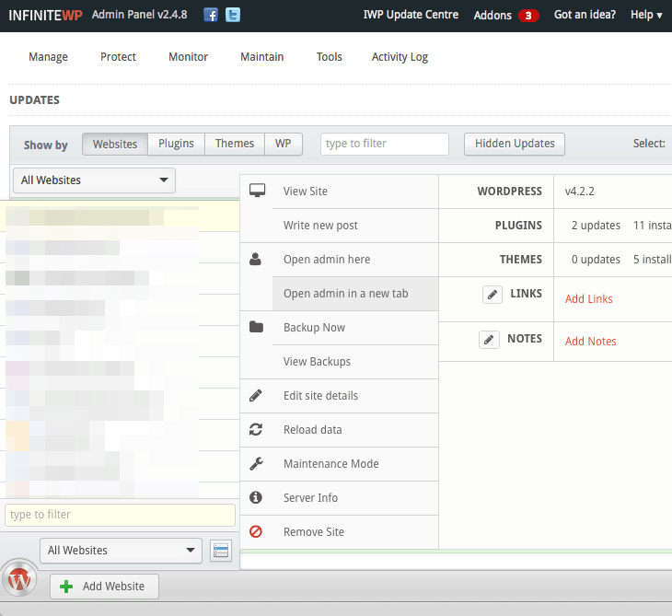This screenshot has height=616, width=672.
Task: Select Backup Now
Action: [355, 328]
